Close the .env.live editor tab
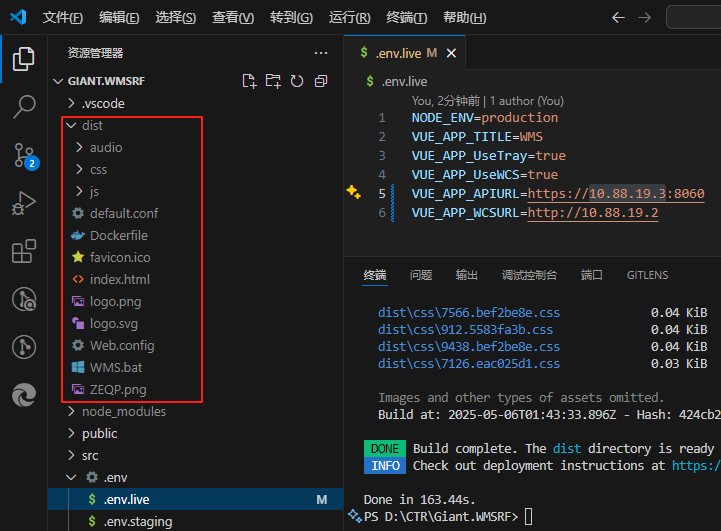Image resolution: width=721 pixels, height=531 pixels. [451, 53]
